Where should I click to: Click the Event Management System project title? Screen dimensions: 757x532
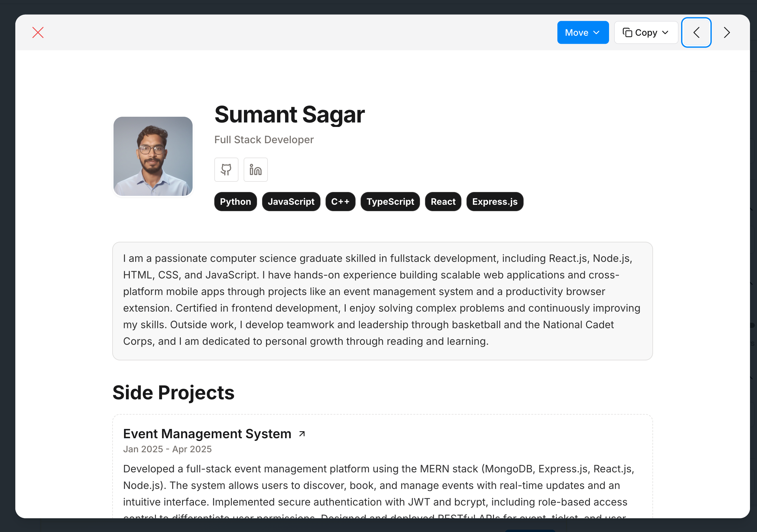[x=207, y=434]
